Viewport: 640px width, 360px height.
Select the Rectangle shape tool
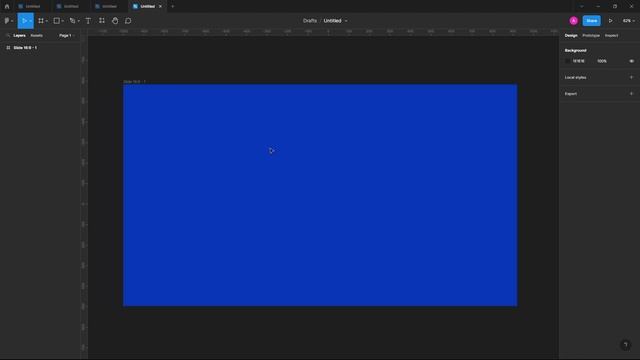57,21
